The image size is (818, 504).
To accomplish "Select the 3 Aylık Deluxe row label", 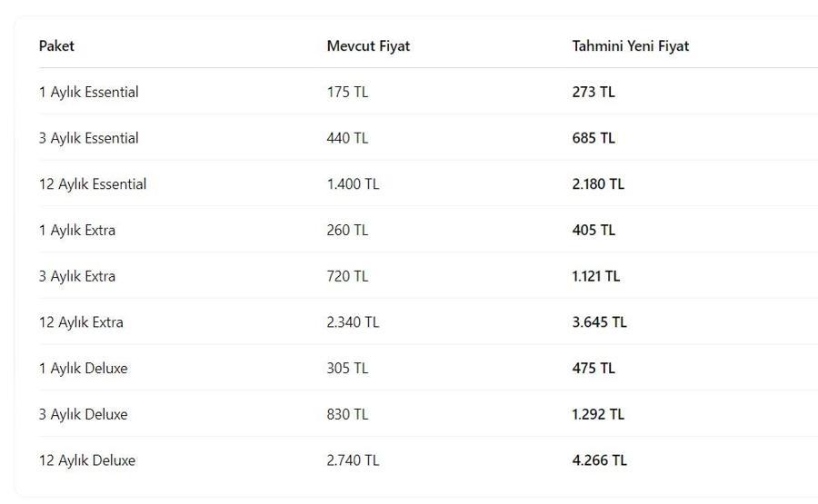I will (x=83, y=414).
